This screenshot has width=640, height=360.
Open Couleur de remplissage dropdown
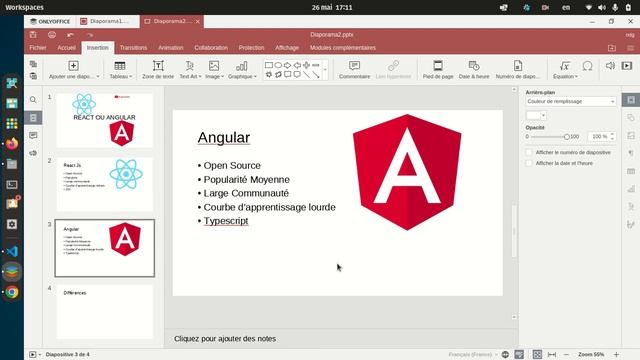[x=571, y=101]
